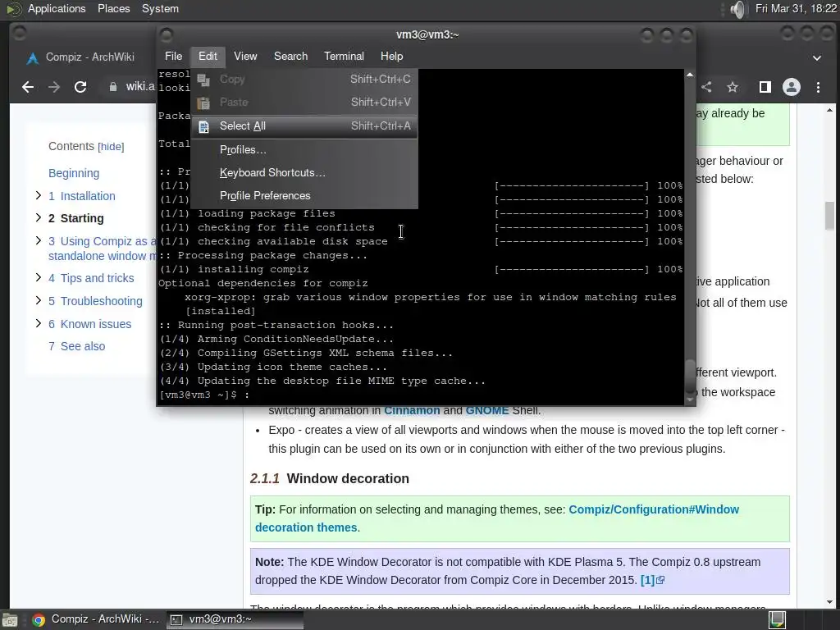The height and width of the screenshot is (630, 840).
Task: Go to 7 See also section
Action: click(x=76, y=346)
